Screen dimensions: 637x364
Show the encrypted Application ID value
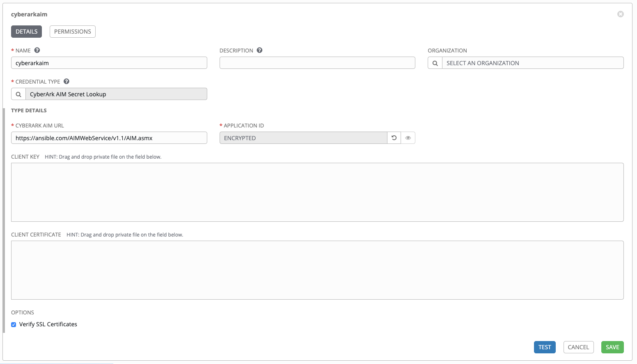(x=408, y=138)
